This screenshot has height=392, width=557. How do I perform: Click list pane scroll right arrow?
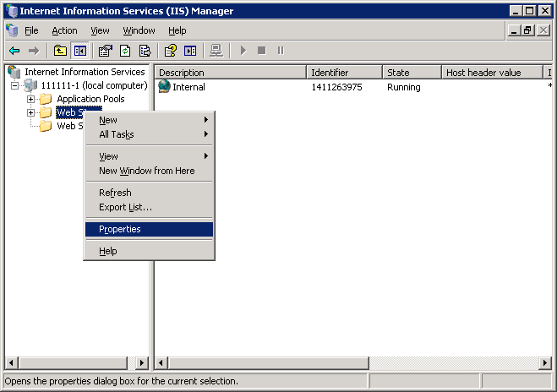(545, 362)
